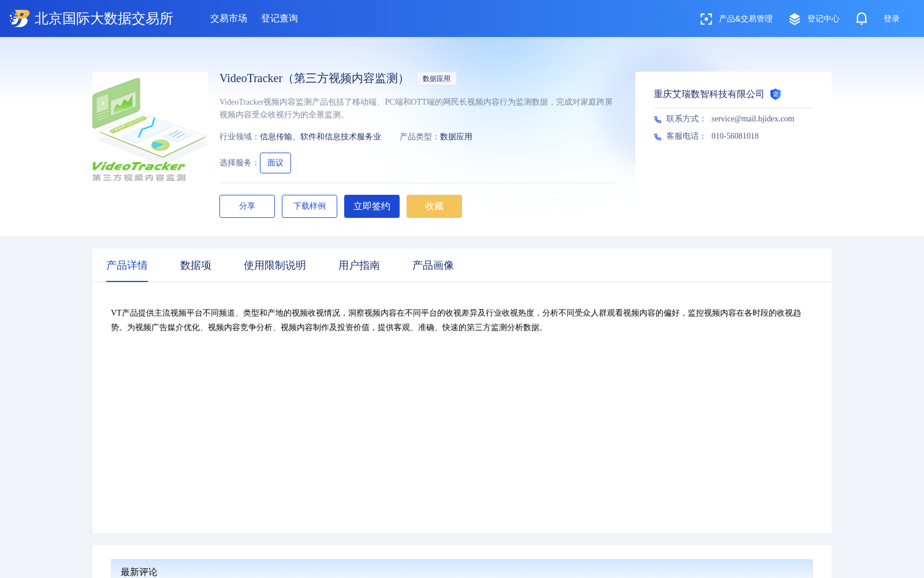Click the industry value 信息传输、软件和信息技术服务业

pyautogui.click(x=321, y=137)
